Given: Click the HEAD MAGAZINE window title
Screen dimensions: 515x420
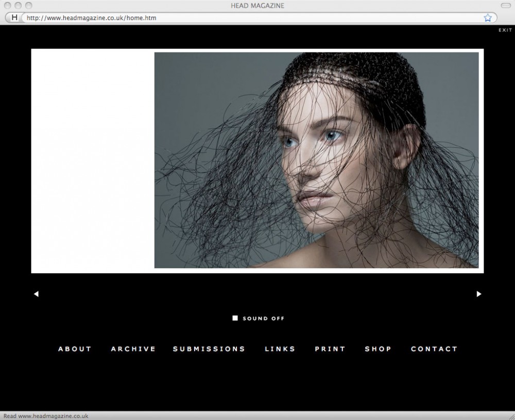Looking at the screenshot, I should click(257, 6).
